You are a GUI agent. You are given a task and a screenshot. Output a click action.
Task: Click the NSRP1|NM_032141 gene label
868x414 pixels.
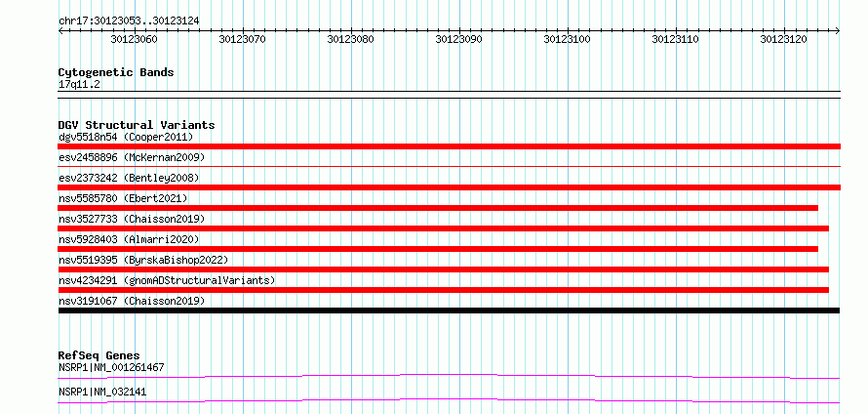click(x=101, y=392)
